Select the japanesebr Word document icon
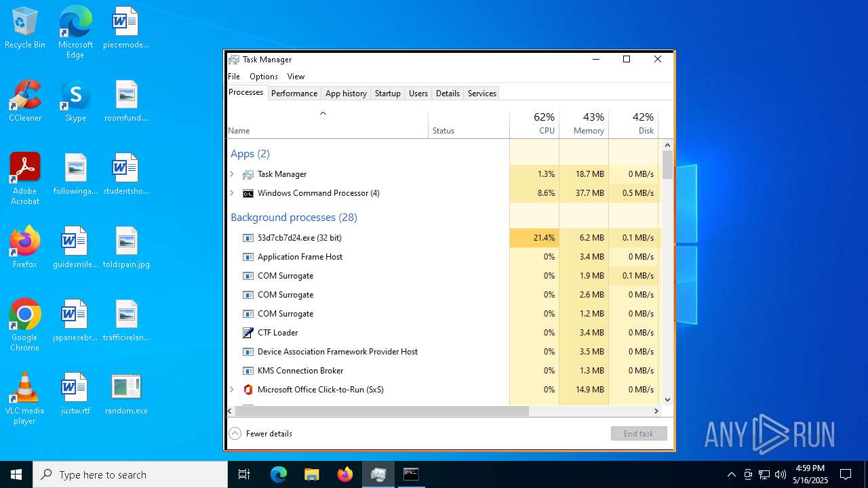This screenshot has height=488, width=868. 75,321
